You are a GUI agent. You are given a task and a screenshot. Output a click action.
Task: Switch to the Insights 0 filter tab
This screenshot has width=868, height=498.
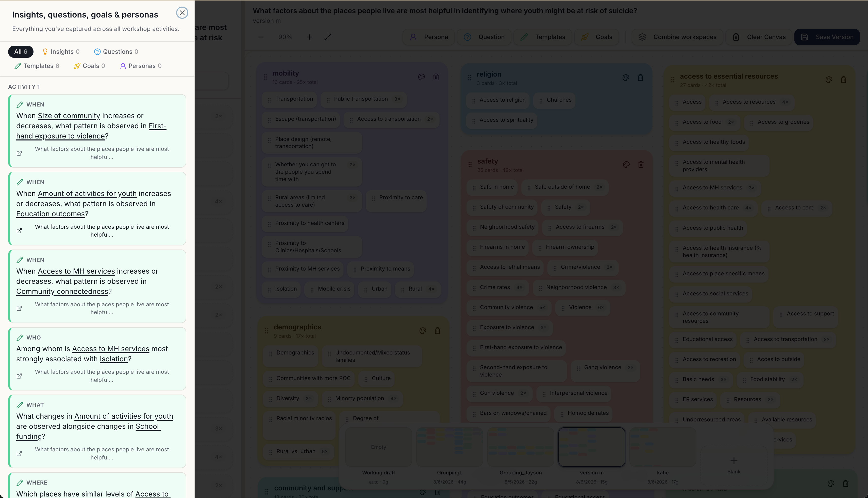[61, 52]
